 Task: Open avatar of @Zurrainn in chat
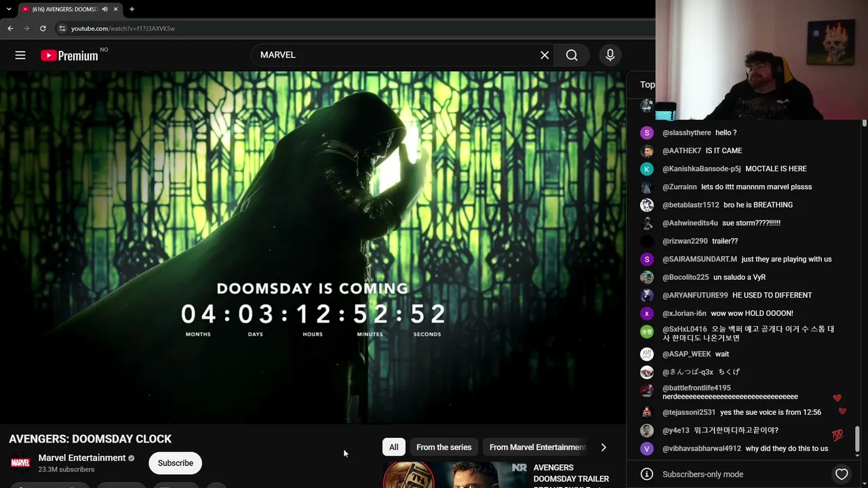click(647, 187)
